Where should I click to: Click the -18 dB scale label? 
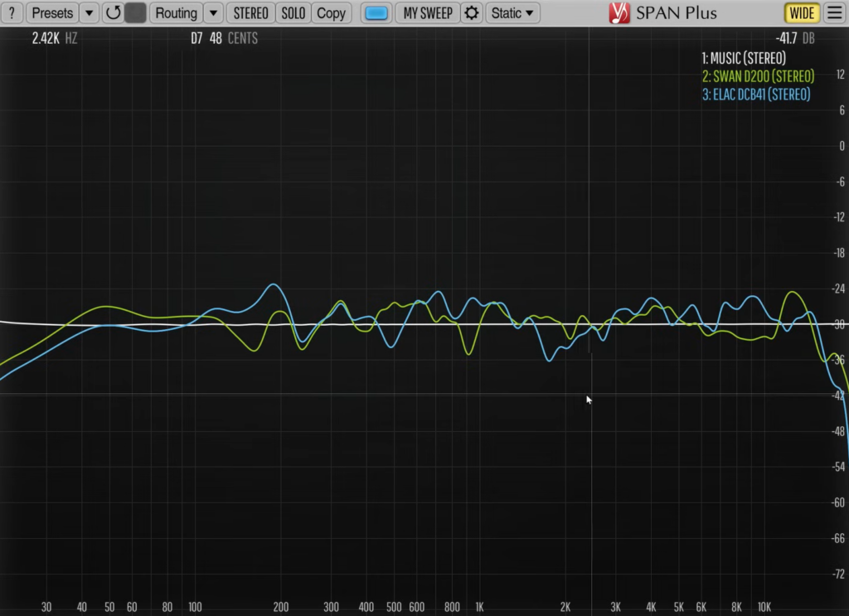pos(839,253)
